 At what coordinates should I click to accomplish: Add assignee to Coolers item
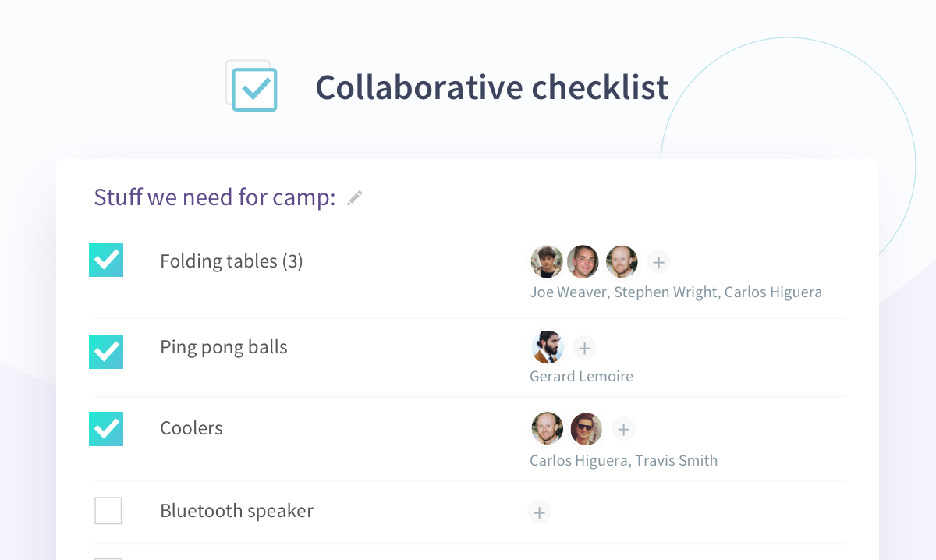(x=622, y=428)
